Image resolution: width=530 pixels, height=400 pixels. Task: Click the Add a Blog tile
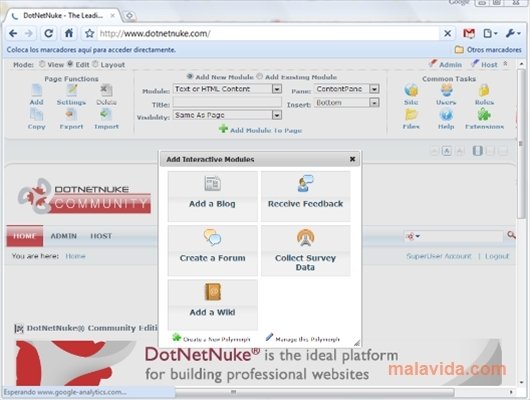tap(213, 196)
